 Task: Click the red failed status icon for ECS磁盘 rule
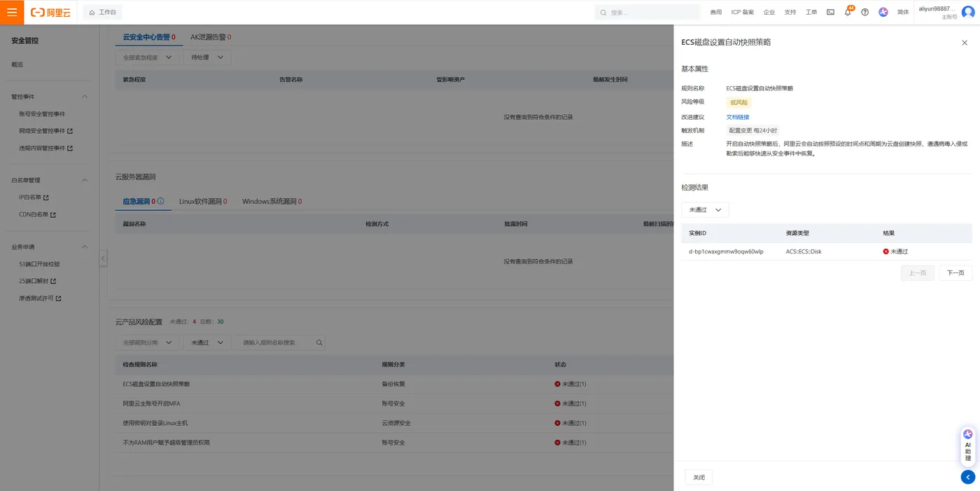[x=558, y=384]
